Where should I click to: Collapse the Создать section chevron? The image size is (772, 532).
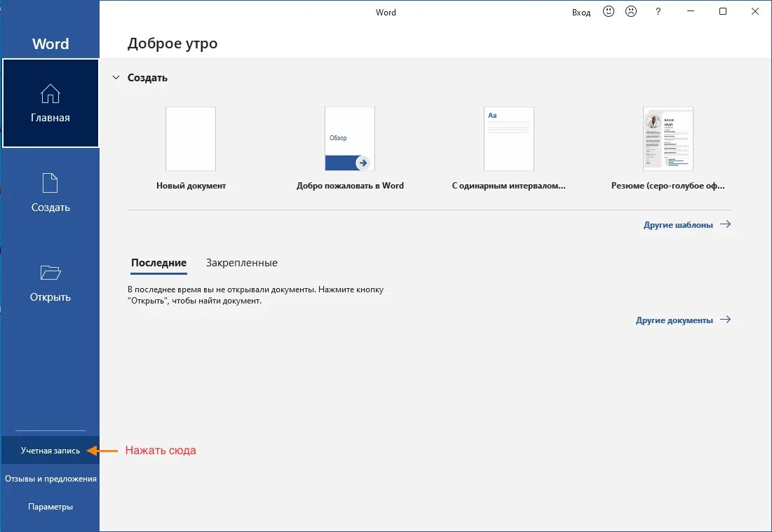point(116,77)
